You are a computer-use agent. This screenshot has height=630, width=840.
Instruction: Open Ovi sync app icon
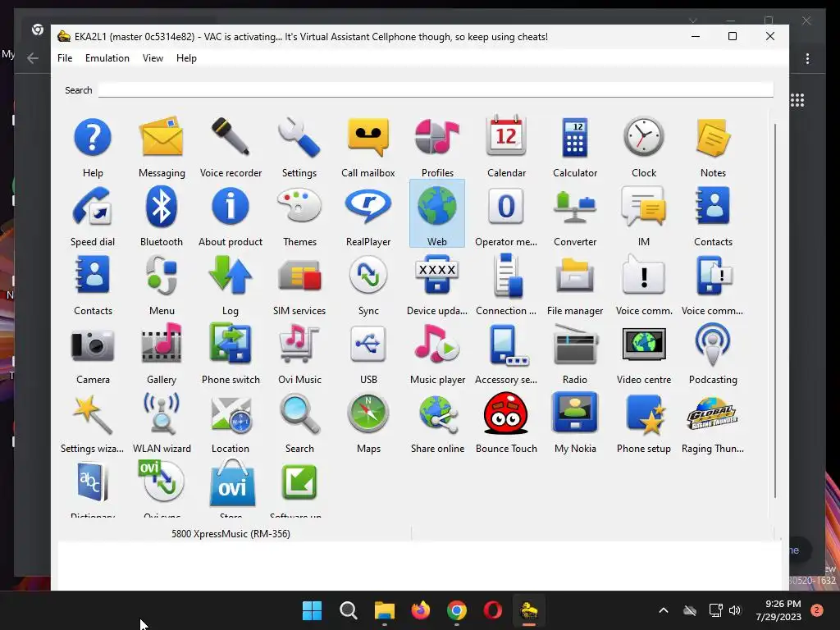(162, 481)
